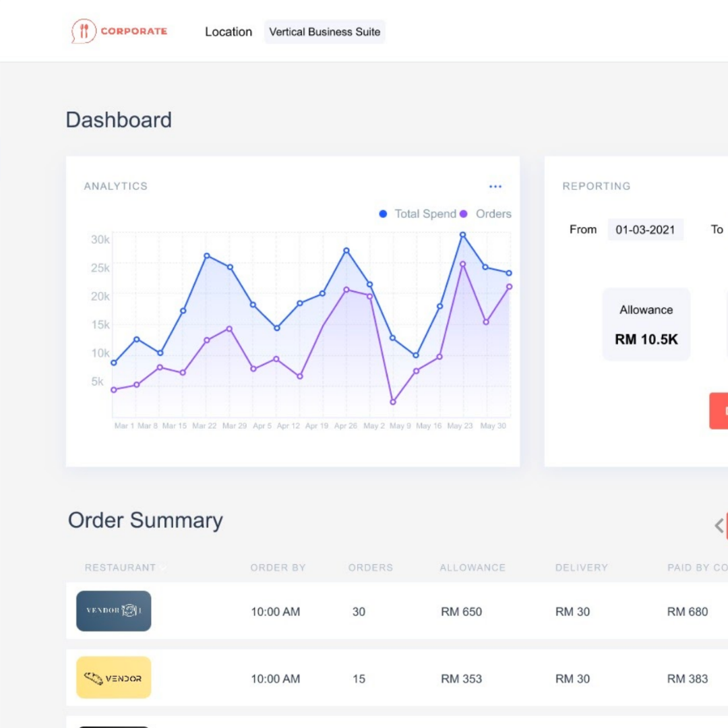Open the dark blue Vendor logo thumbnail
The width and height of the screenshot is (728, 728).
tap(114, 611)
